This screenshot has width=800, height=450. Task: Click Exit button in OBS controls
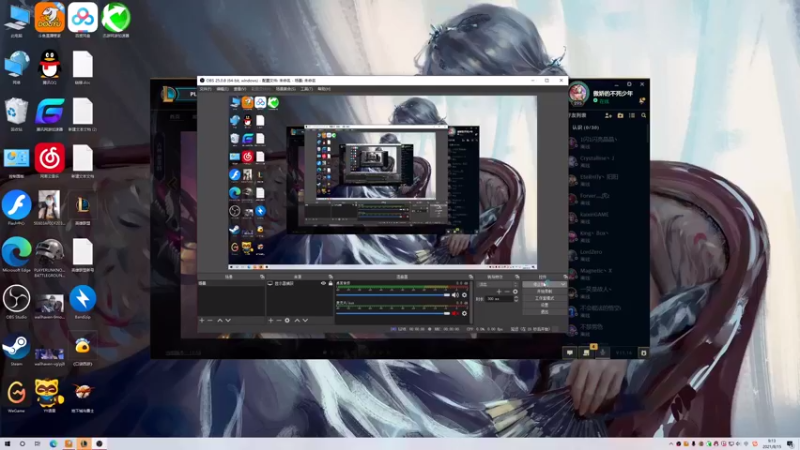click(544, 311)
